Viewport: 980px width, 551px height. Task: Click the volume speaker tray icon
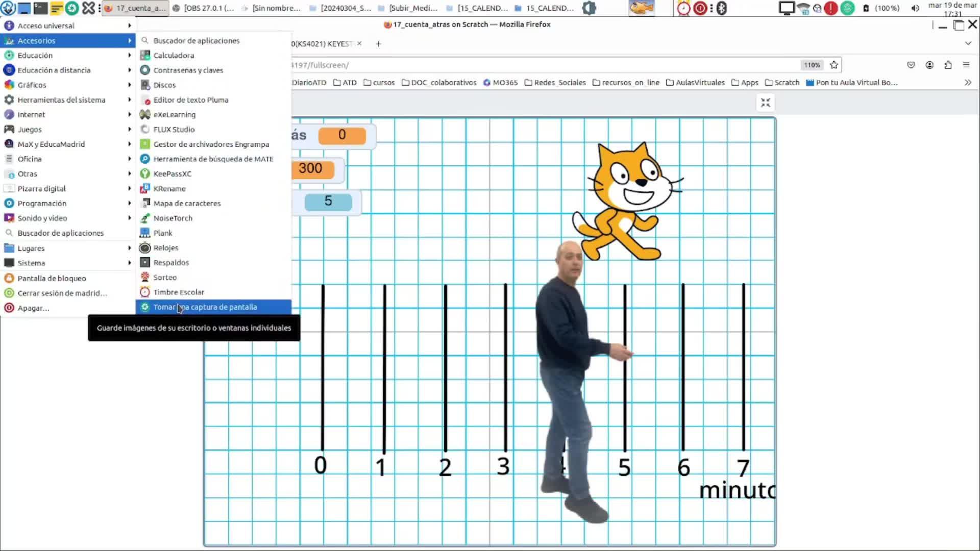(x=915, y=8)
